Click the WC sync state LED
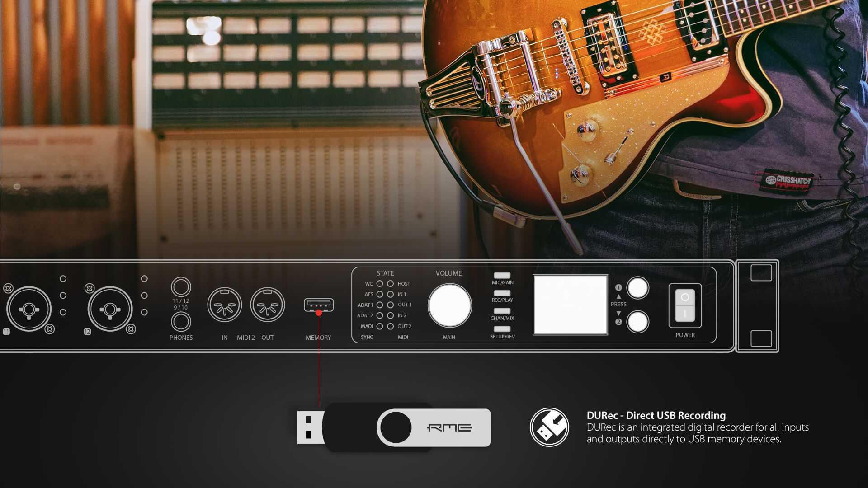 point(380,284)
